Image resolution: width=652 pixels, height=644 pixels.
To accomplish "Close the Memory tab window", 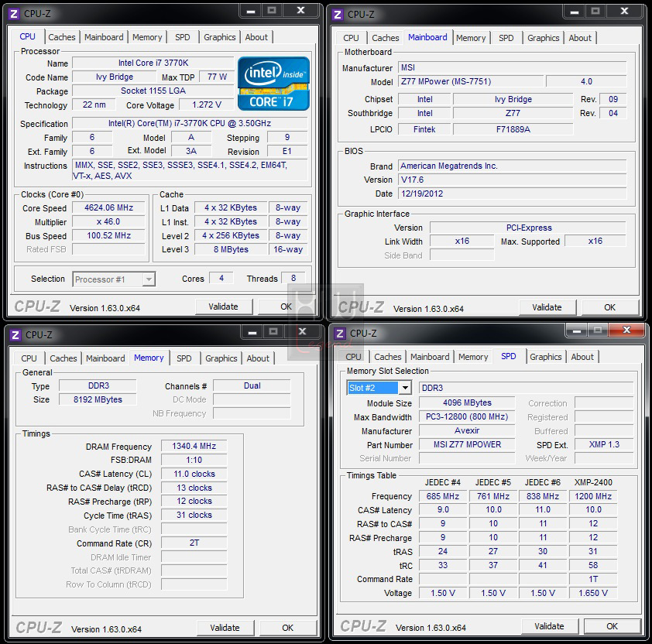I will [x=303, y=332].
